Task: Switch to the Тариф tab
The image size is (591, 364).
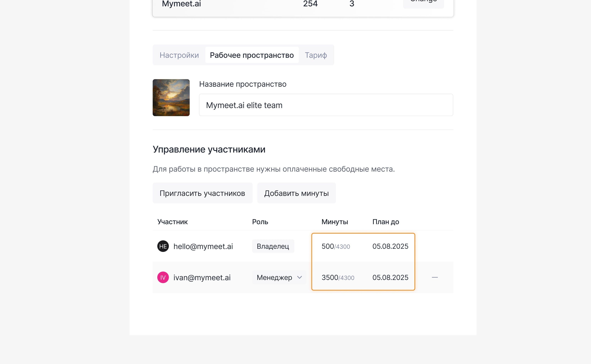Action: 316,55
